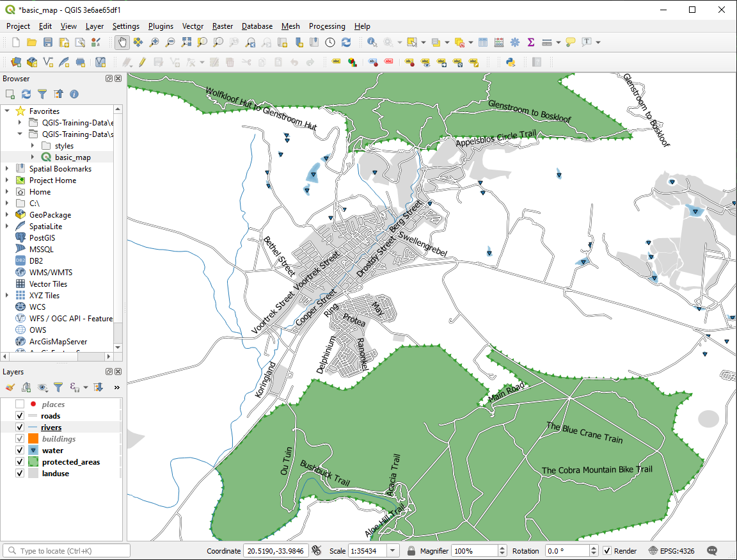
Task: Uncheck the Render checkbox
Action: (x=606, y=551)
